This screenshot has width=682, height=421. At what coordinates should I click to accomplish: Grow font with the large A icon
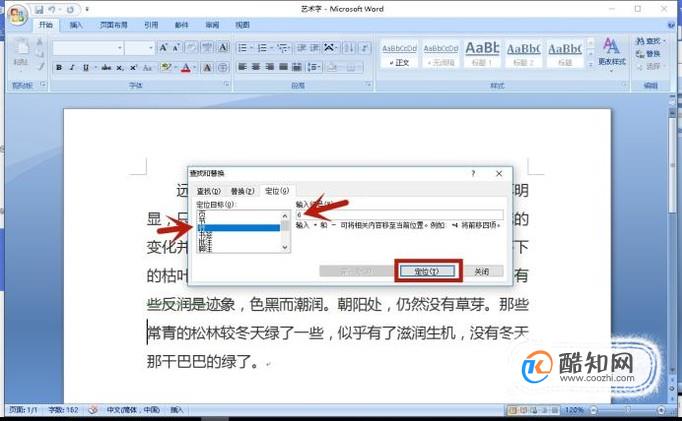tap(163, 47)
